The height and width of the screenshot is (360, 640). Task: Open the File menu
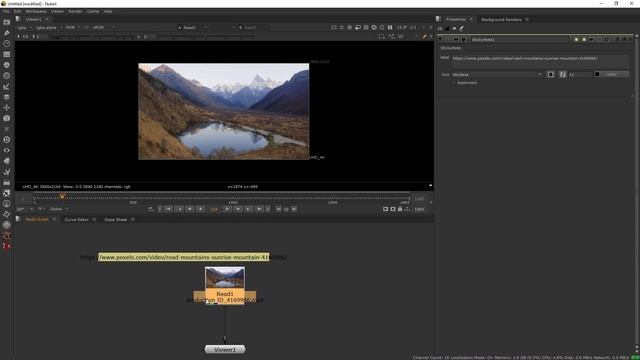pyautogui.click(x=6, y=11)
